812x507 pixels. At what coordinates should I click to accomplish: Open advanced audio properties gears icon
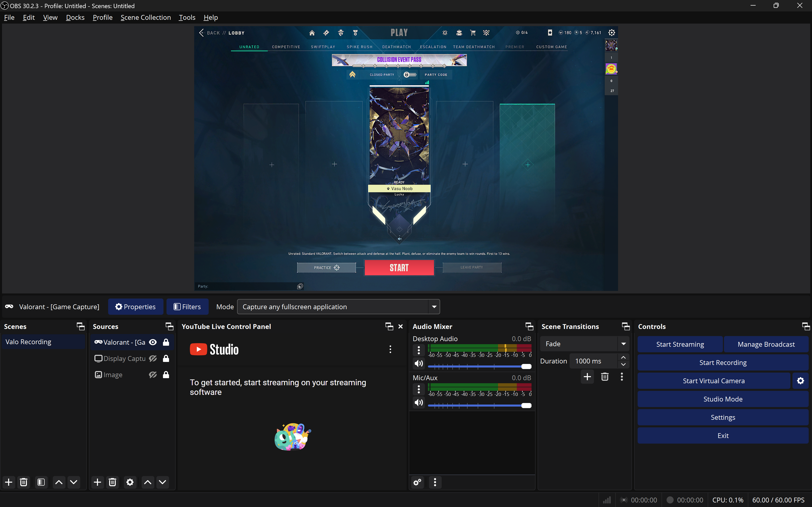(x=417, y=482)
